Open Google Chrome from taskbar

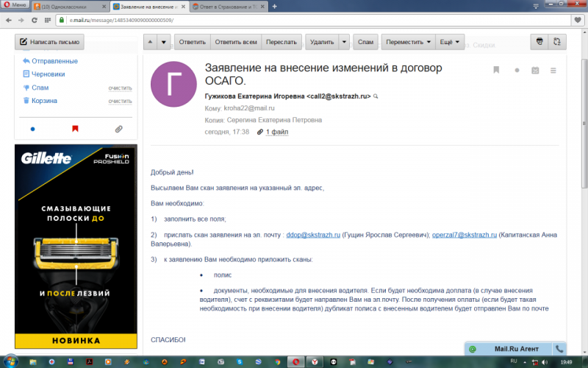277,362
